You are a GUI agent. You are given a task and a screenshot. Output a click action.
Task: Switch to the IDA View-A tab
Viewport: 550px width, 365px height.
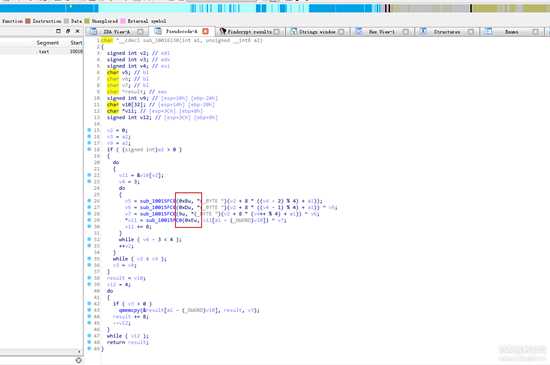(x=116, y=32)
